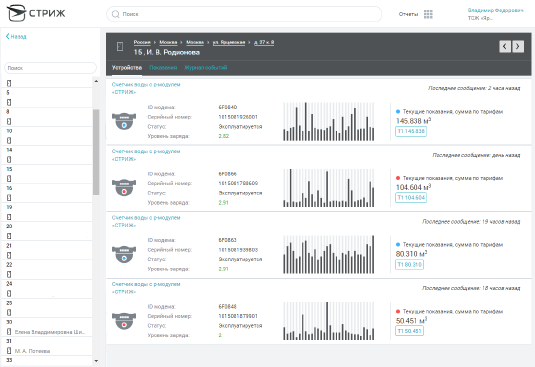
Task: Go to previous apartment with left arrow
Action: pyautogui.click(x=505, y=46)
